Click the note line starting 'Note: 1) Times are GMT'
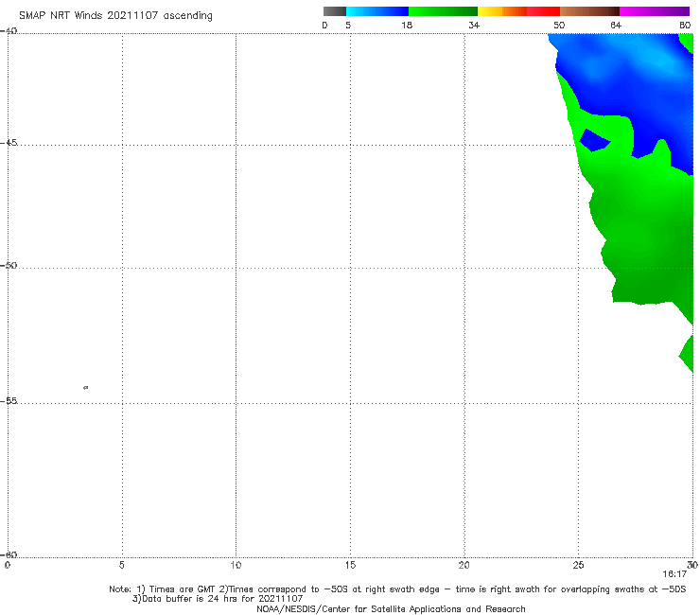 point(397,589)
